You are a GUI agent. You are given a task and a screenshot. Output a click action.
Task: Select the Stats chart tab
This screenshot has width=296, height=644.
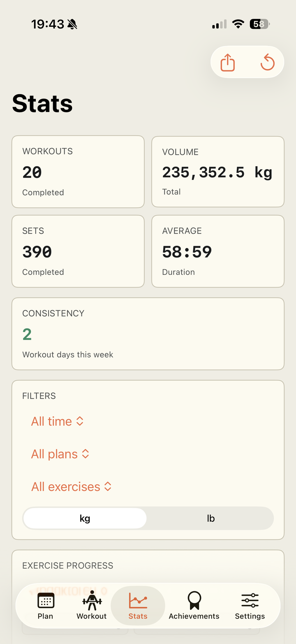pyautogui.click(x=138, y=606)
